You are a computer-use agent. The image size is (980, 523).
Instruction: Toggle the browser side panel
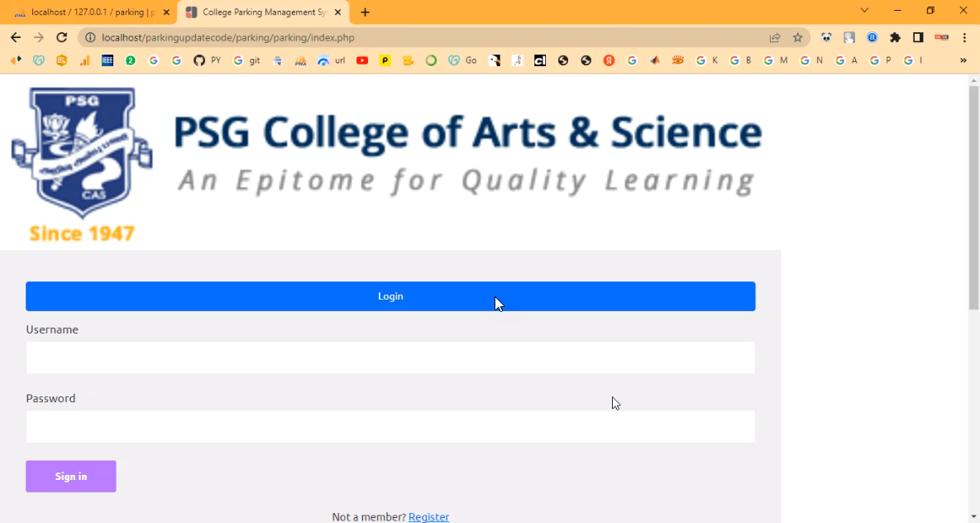[x=918, y=37]
